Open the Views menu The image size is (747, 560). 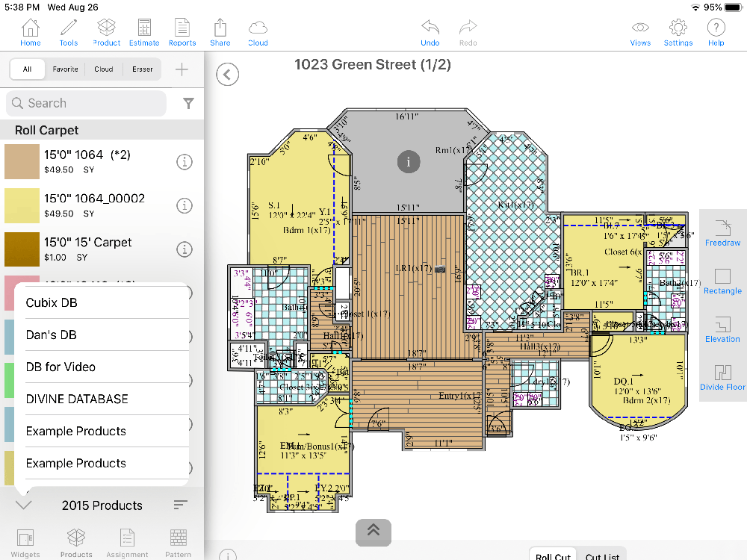pyautogui.click(x=640, y=31)
